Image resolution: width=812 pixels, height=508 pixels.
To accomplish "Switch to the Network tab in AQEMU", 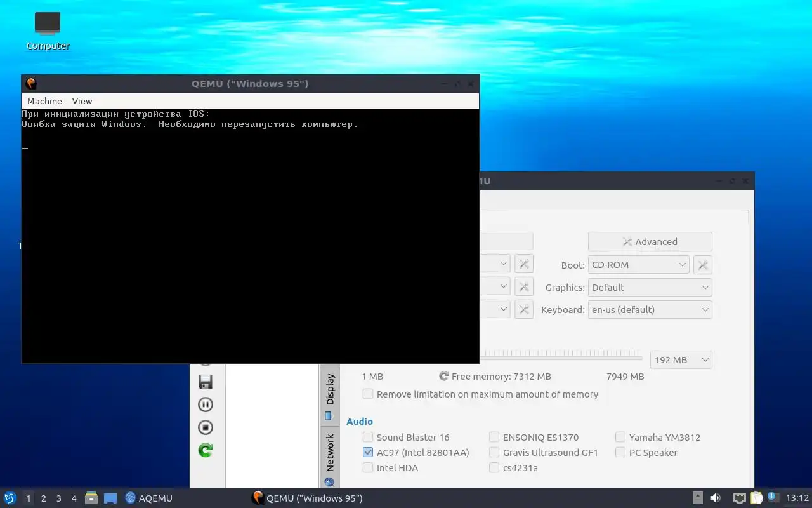I will tap(330, 457).
